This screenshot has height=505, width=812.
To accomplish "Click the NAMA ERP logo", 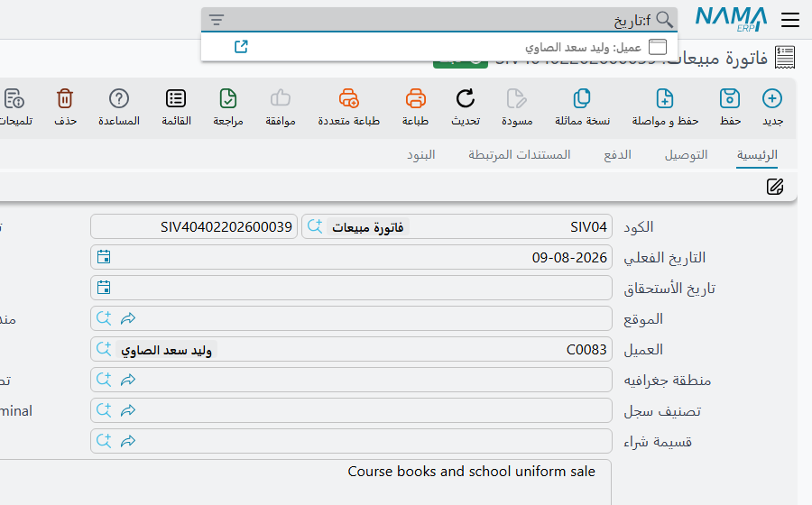I will coord(731,20).
